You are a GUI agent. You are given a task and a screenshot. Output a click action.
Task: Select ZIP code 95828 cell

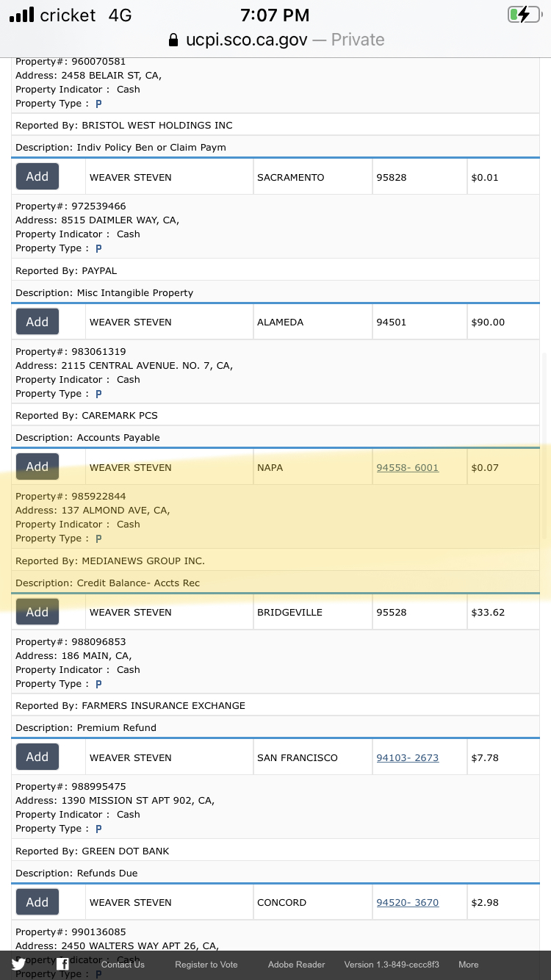(419, 177)
